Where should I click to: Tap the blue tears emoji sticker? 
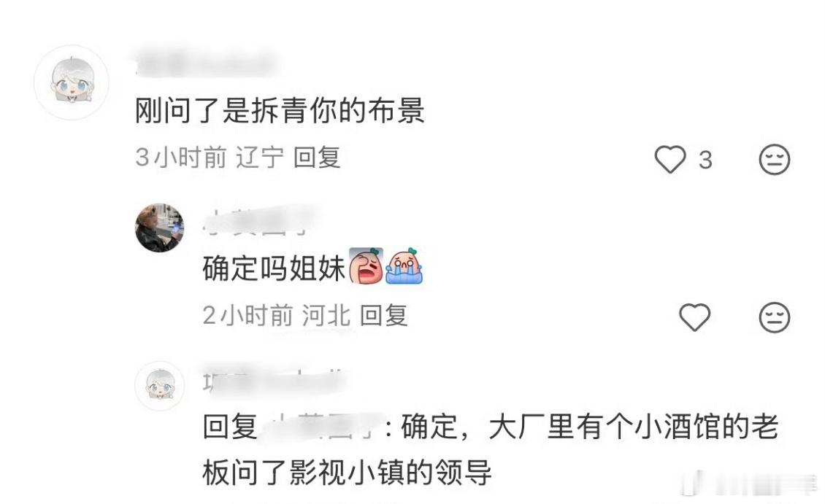[x=404, y=266]
